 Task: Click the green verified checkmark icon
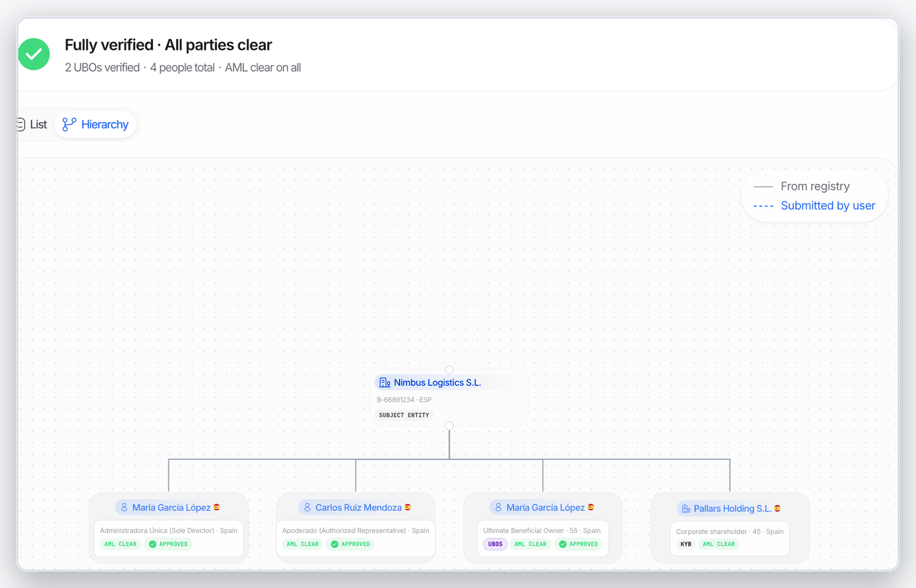[34, 54]
